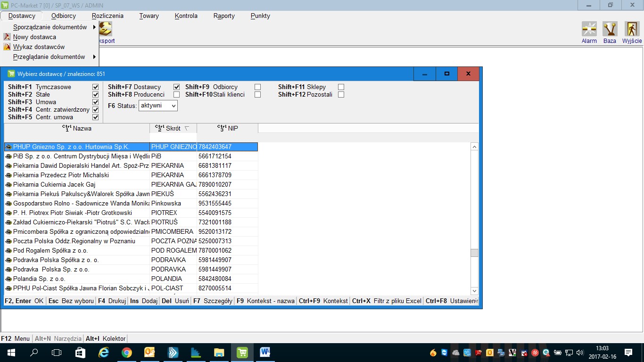Open the Odbiorcy menu
This screenshot has width=644, height=362.
pos(64,16)
